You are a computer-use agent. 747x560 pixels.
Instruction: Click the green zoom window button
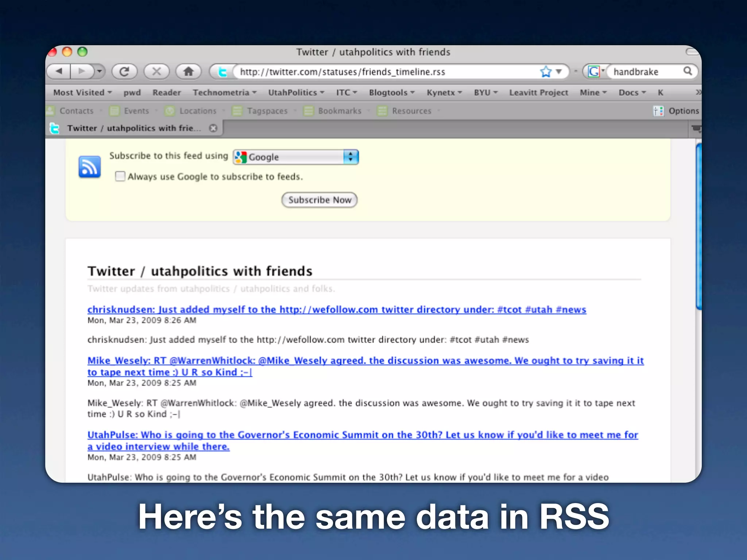tap(82, 52)
